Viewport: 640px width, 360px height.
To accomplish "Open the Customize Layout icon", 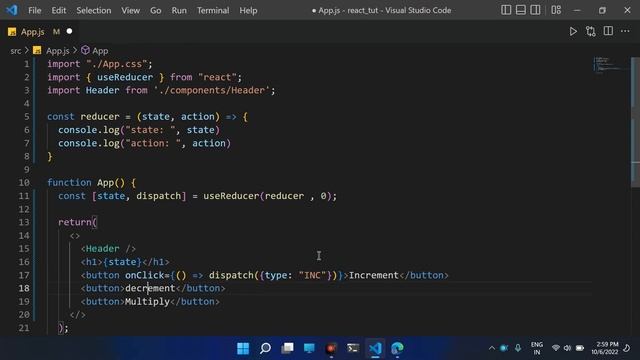I will coord(556,10).
